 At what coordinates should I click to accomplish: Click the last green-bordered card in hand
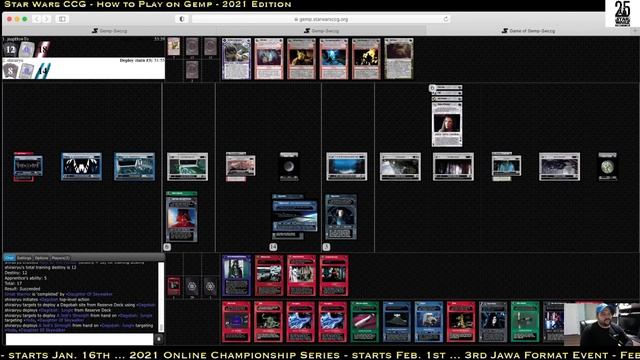(x=525, y=322)
